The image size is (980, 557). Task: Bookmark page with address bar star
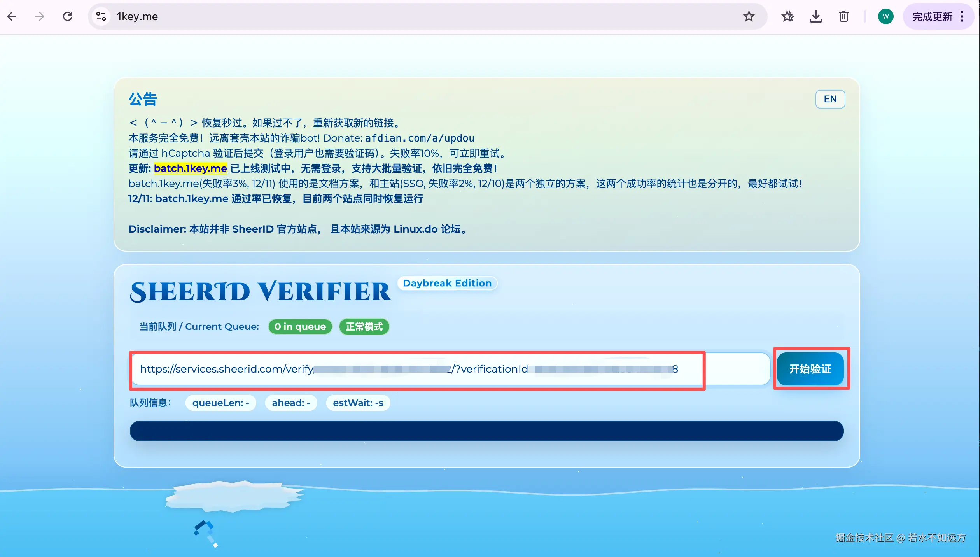point(749,16)
